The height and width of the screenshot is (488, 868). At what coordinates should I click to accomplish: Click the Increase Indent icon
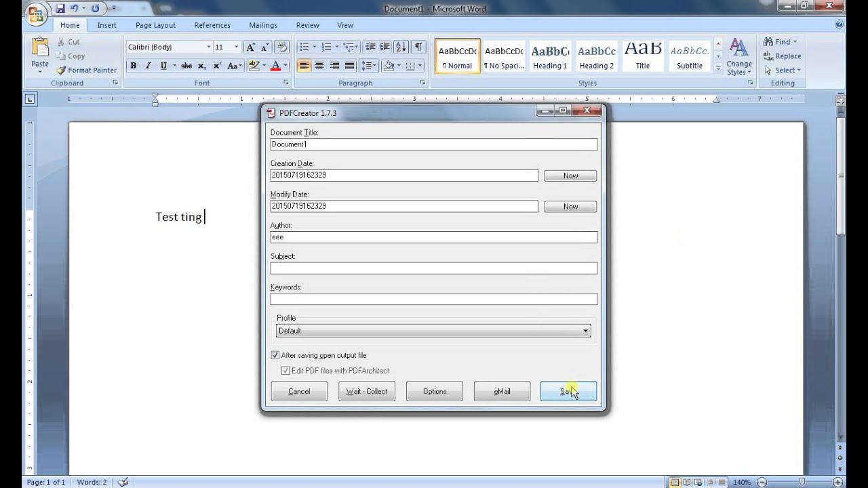click(x=385, y=47)
